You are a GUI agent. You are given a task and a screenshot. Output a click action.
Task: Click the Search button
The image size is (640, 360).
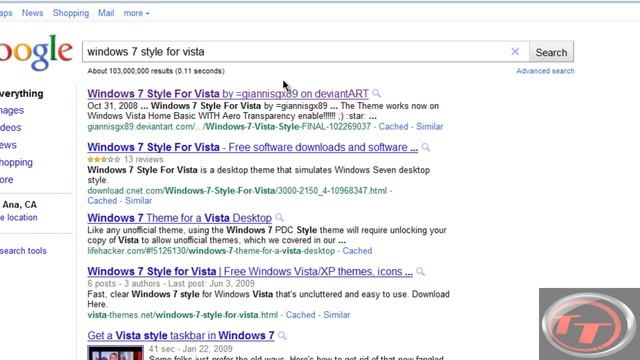[551, 52]
